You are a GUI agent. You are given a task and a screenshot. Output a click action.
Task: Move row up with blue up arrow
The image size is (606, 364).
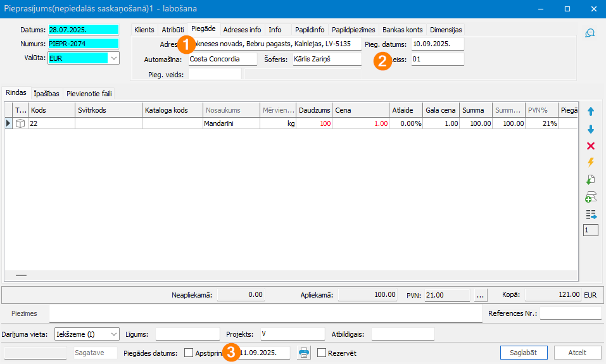click(x=591, y=111)
